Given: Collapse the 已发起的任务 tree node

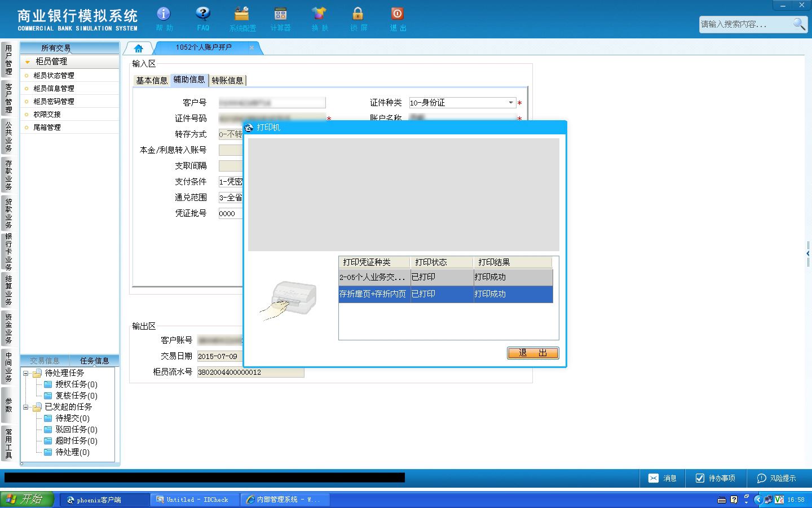Looking at the screenshot, I should point(25,407).
